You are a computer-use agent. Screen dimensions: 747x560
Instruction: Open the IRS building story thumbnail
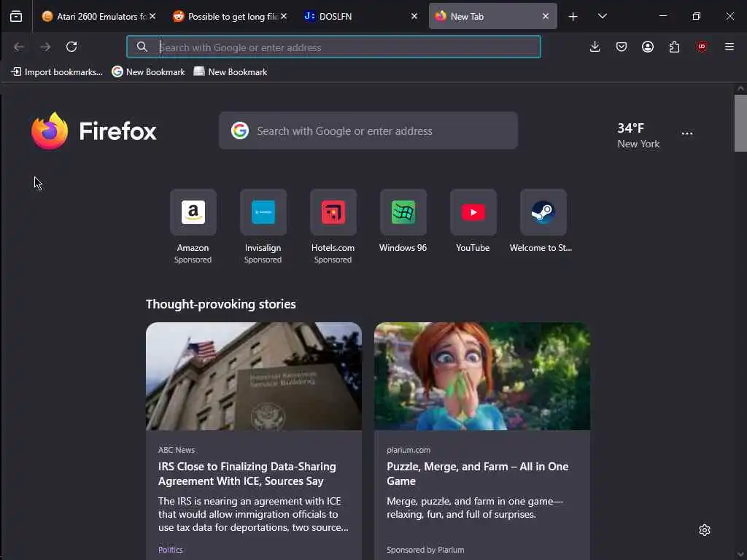(253, 376)
